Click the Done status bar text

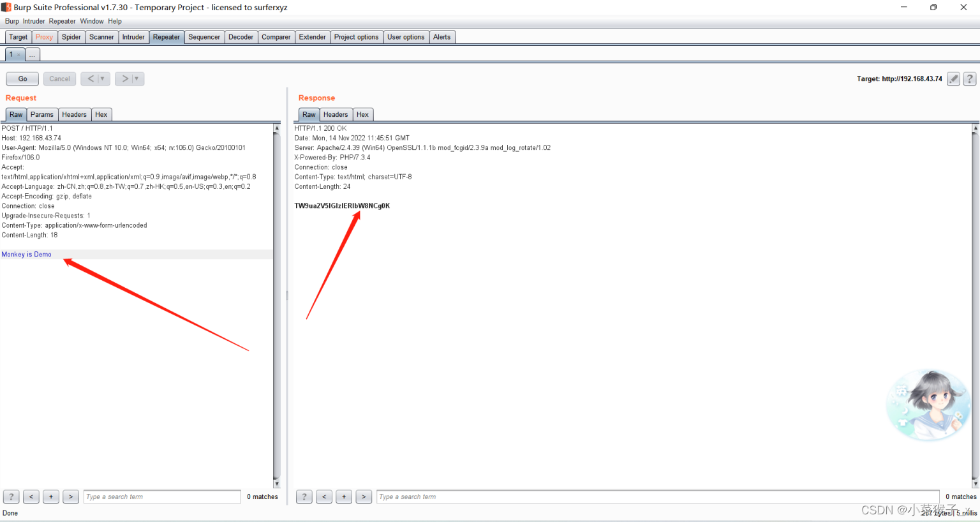click(x=10, y=513)
